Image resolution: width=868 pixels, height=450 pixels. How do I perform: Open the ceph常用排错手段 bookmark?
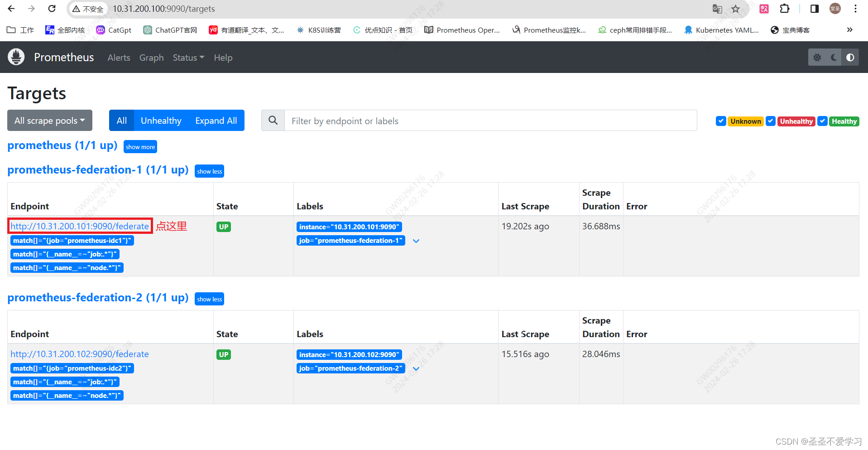pos(635,30)
